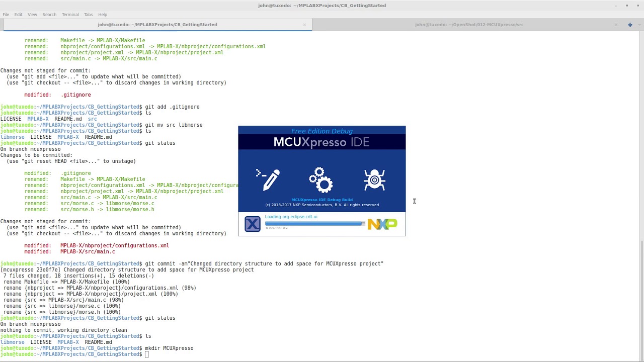Click the Loading org.eclipse.cdt.ui status text
The height and width of the screenshot is (362, 644).
[291, 217]
